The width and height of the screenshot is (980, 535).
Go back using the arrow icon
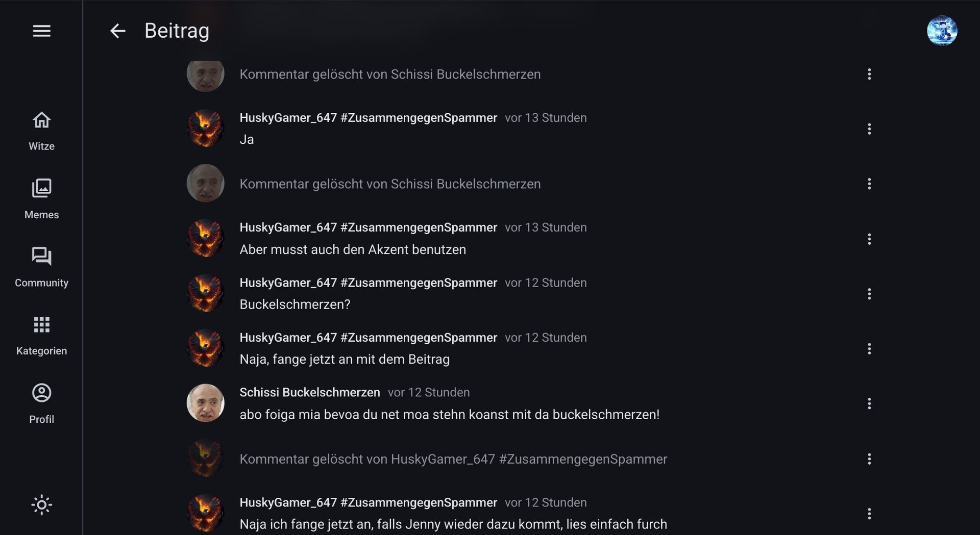118,31
